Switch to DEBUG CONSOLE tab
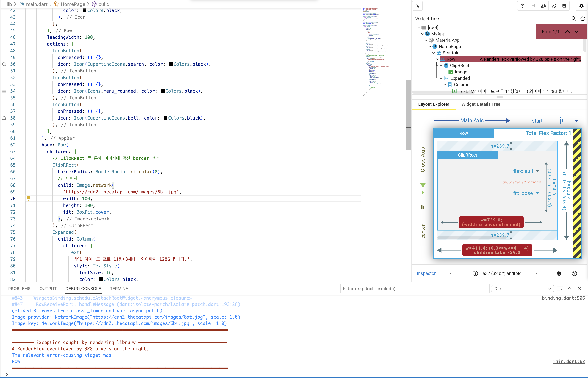 83,289
